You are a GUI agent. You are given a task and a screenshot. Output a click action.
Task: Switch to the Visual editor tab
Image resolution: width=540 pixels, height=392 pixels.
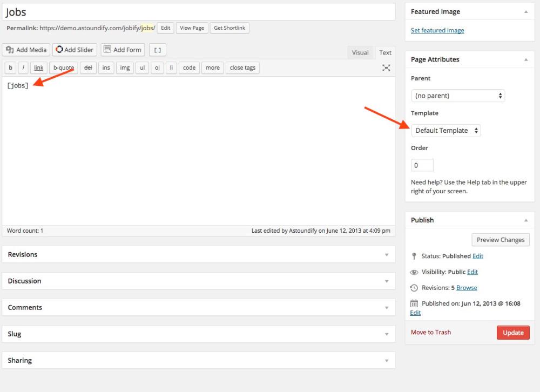pyautogui.click(x=360, y=53)
